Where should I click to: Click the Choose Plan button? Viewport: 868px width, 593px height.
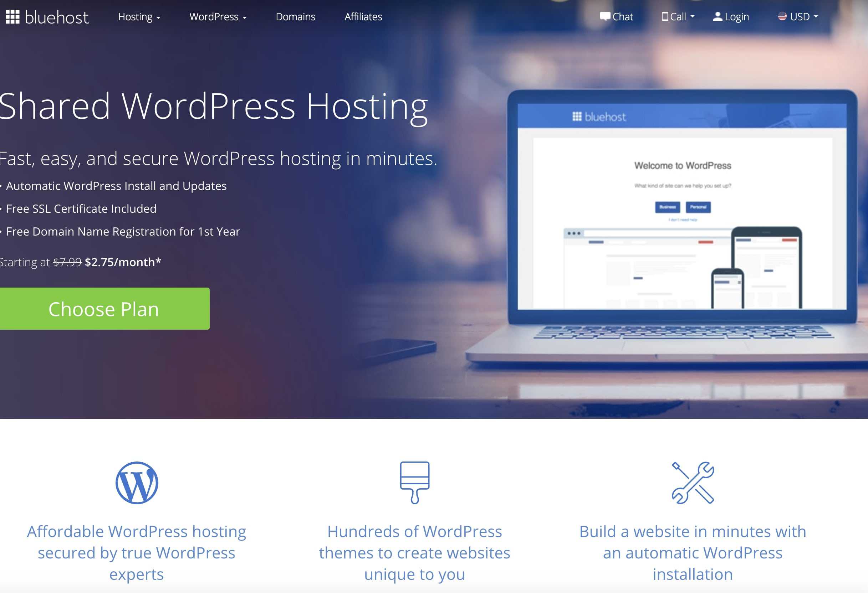click(104, 308)
